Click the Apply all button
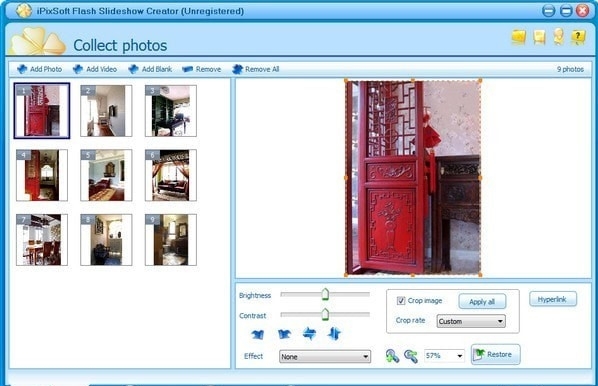Image resolution: width=598 pixels, height=386 pixels. [482, 302]
